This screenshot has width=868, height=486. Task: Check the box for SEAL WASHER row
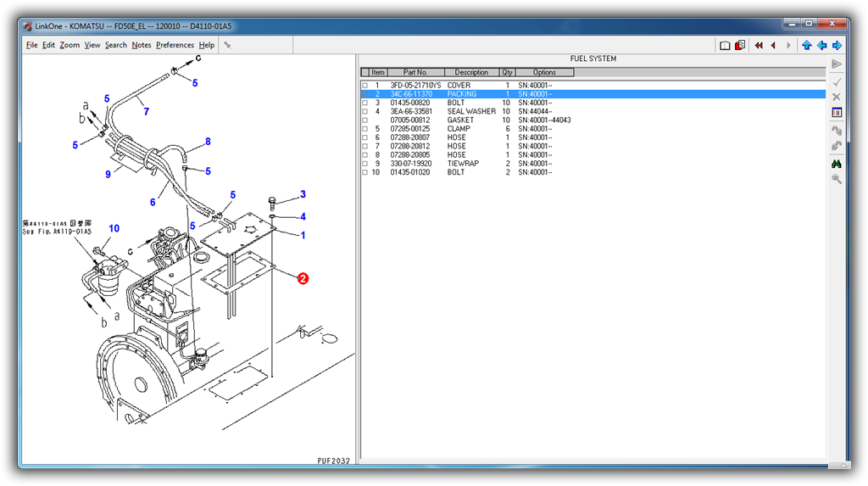[x=364, y=111]
